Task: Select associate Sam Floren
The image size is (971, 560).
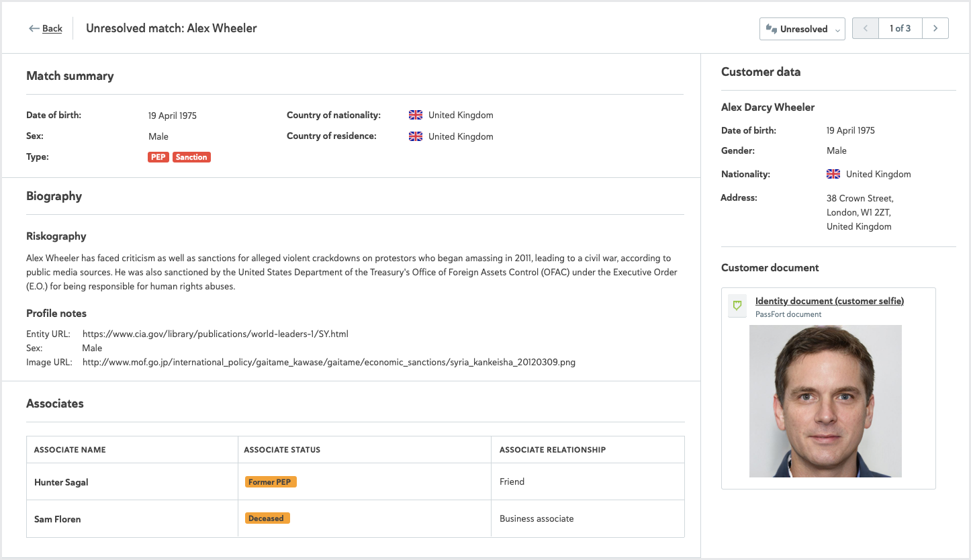Action: tap(58, 519)
